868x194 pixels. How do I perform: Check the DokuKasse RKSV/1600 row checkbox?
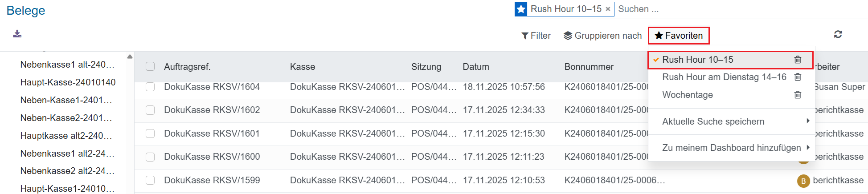tap(150, 157)
